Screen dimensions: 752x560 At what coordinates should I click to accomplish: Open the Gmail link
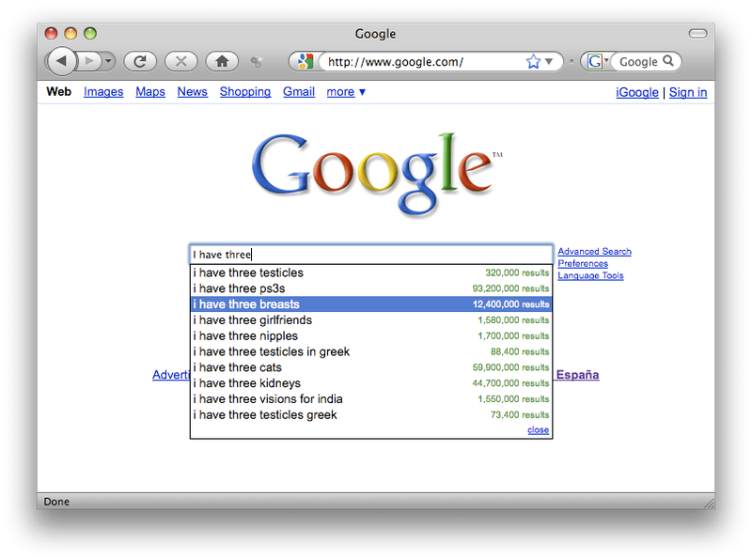point(299,91)
